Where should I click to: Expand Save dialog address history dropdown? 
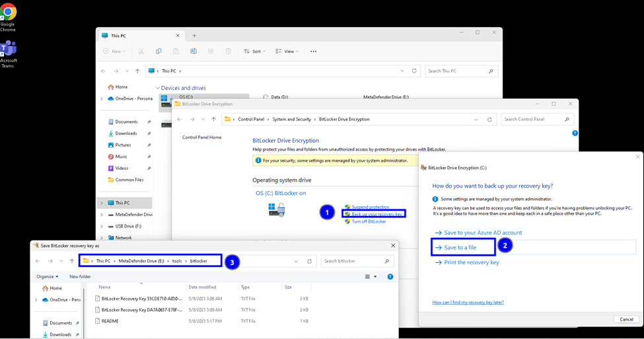coord(296,261)
